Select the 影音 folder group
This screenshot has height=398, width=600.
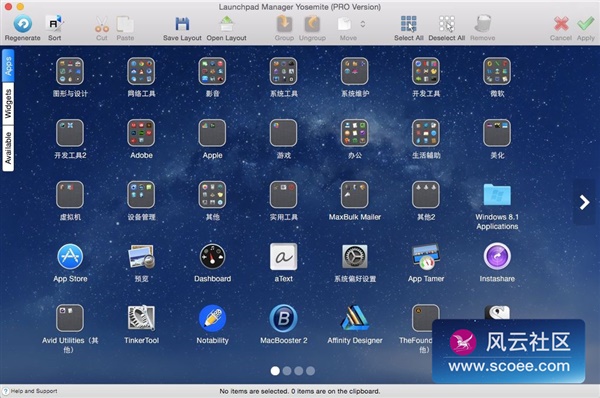[212, 71]
